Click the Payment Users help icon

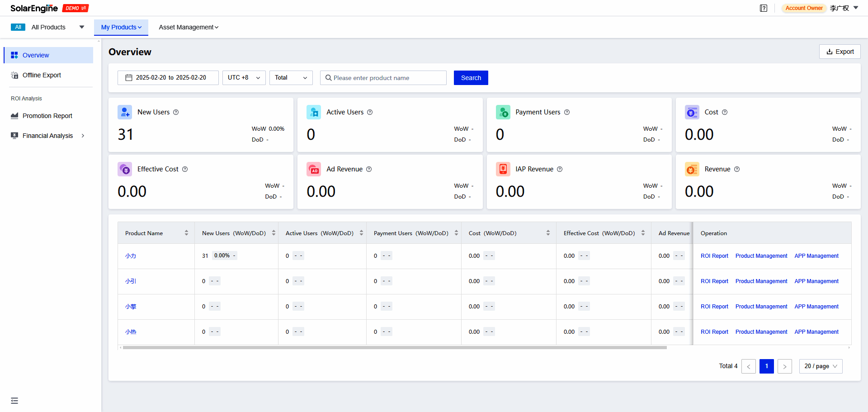coord(567,112)
